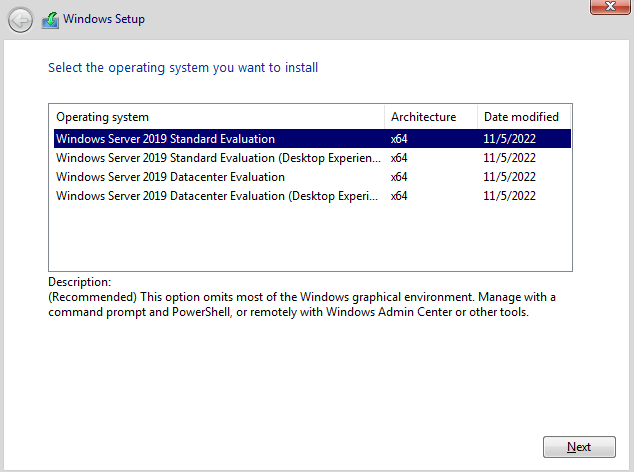Viewport: 634px width, 472px height.
Task: Click the Architecture column header
Action: point(431,117)
